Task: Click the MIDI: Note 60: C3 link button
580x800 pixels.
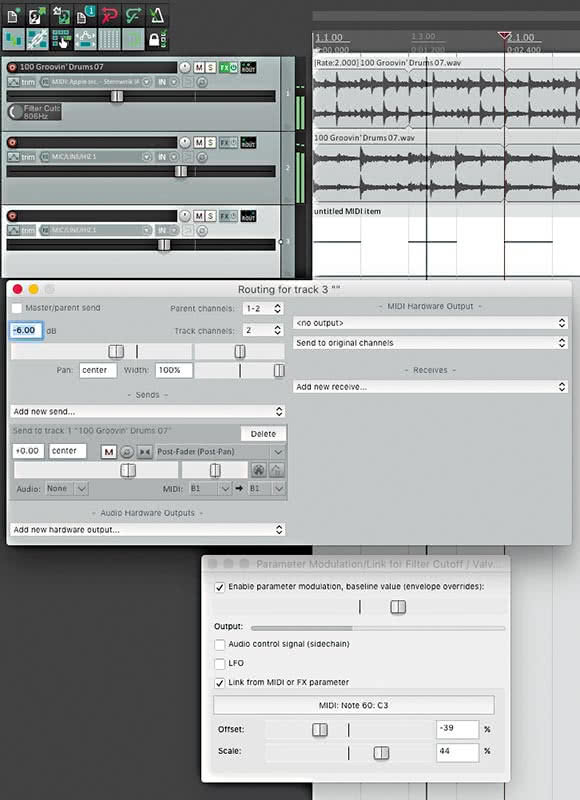Action: click(x=354, y=705)
